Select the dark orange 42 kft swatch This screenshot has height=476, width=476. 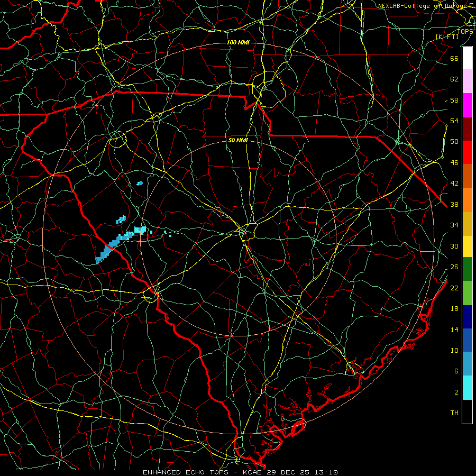pyautogui.click(x=467, y=176)
